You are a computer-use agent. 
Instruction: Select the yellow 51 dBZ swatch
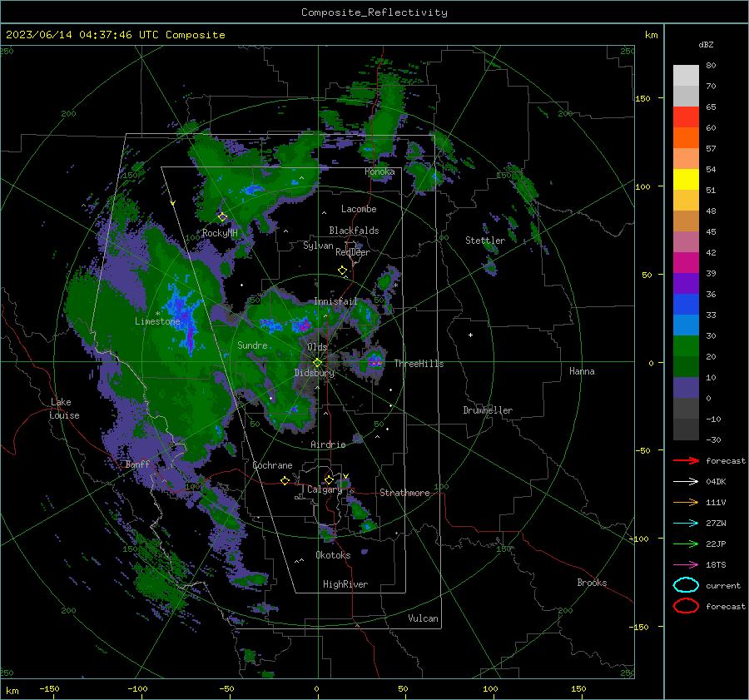click(686, 180)
